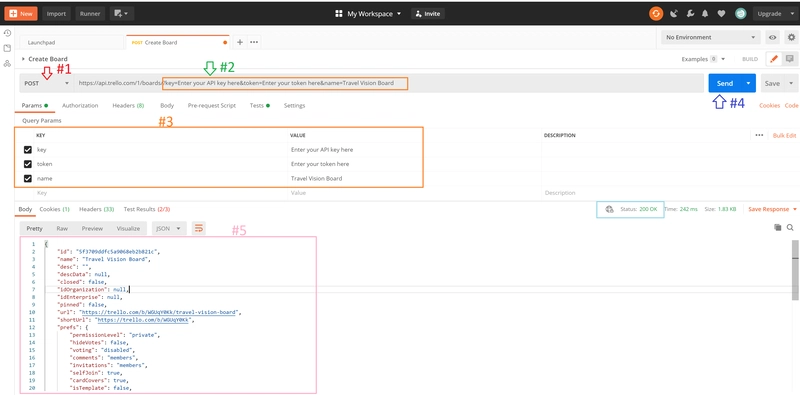This screenshot has width=800, height=395.
Task: Switch to the Headers (8) request tab
Action: click(x=128, y=106)
